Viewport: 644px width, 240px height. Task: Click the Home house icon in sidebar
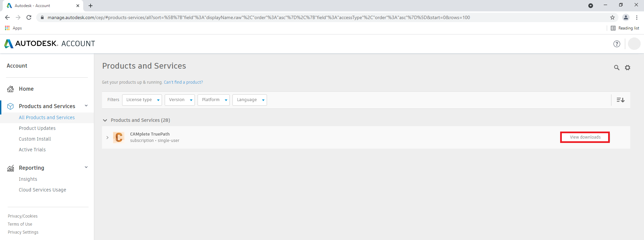click(x=10, y=89)
